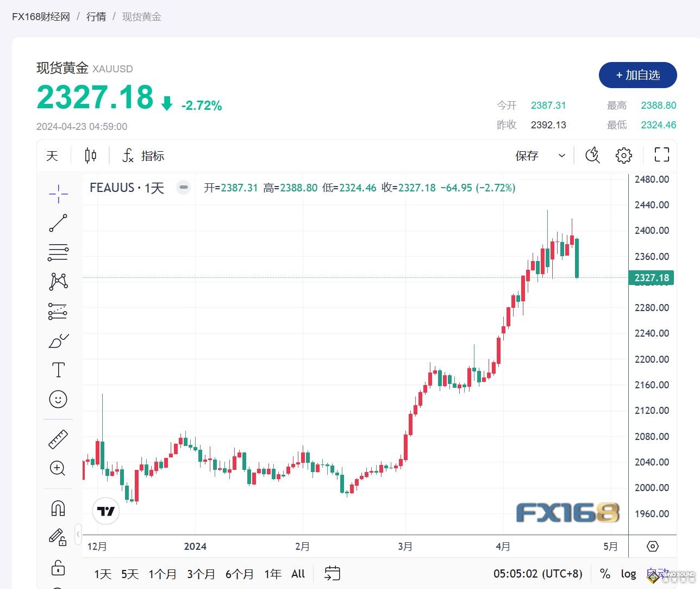Open the 行情 breadcrumb section
Viewport: 700px width, 589px height.
(x=96, y=16)
